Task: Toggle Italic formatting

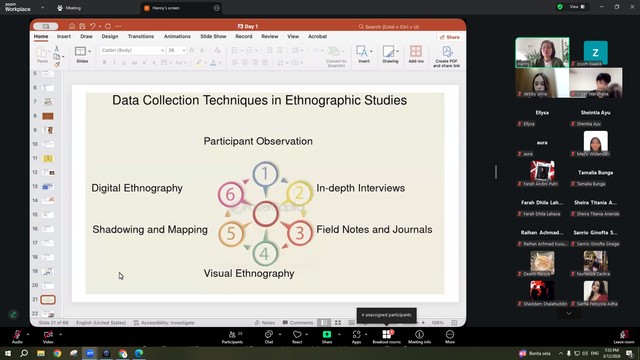Action: click(x=114, y=62)
